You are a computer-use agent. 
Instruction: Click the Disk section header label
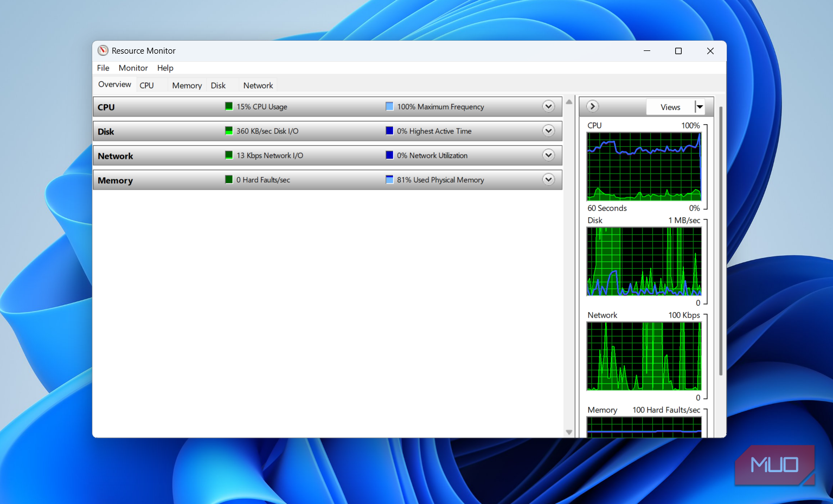pos(106,132)
